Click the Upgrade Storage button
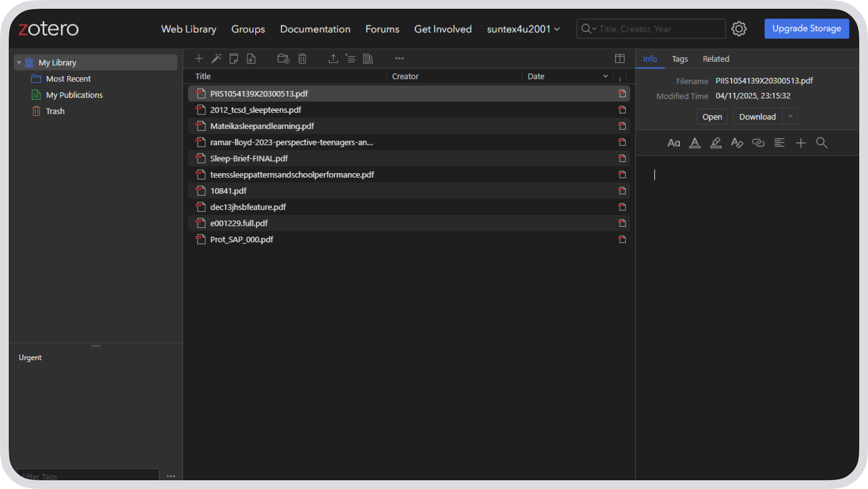The width and height of the screenshot is (868, 489). (x=806, y=29)
